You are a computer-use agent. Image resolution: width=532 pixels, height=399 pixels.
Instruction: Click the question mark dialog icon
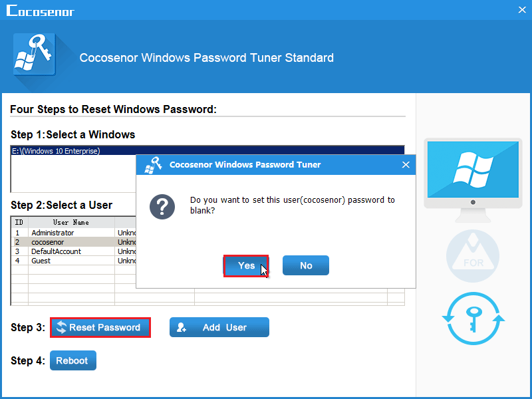point(162,207)
